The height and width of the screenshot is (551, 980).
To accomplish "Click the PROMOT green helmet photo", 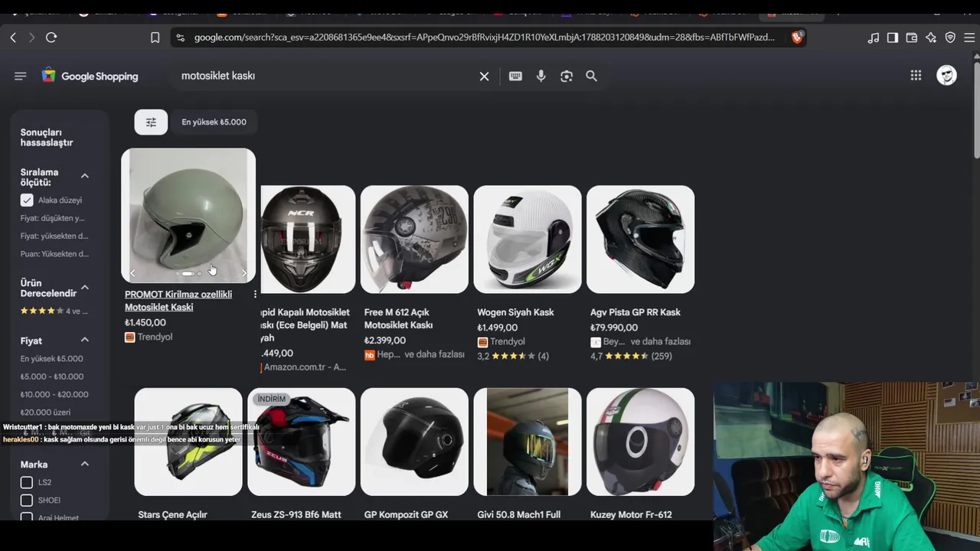I will pyautogui.click(x=188, y=216).
